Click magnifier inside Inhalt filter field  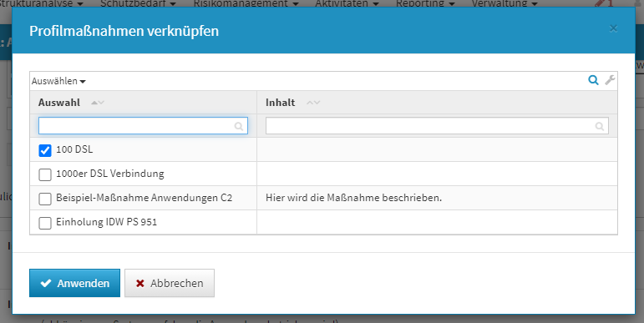pos(600,126)
